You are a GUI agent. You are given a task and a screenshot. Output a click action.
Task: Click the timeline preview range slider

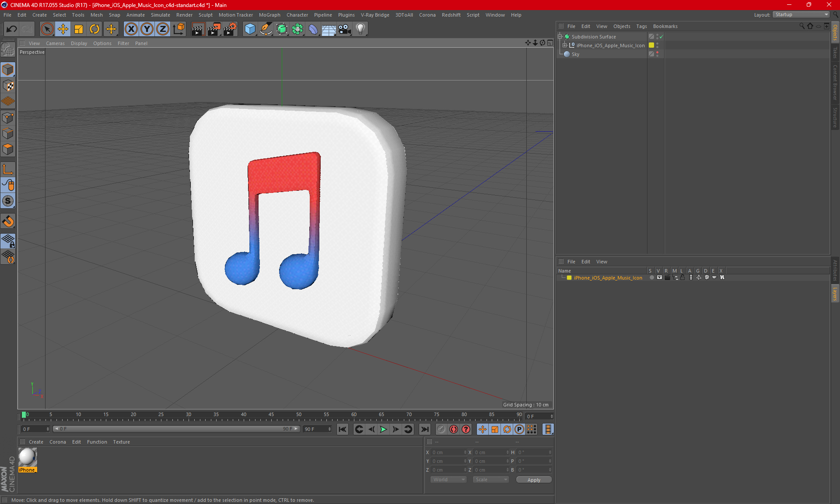(176, 429)
